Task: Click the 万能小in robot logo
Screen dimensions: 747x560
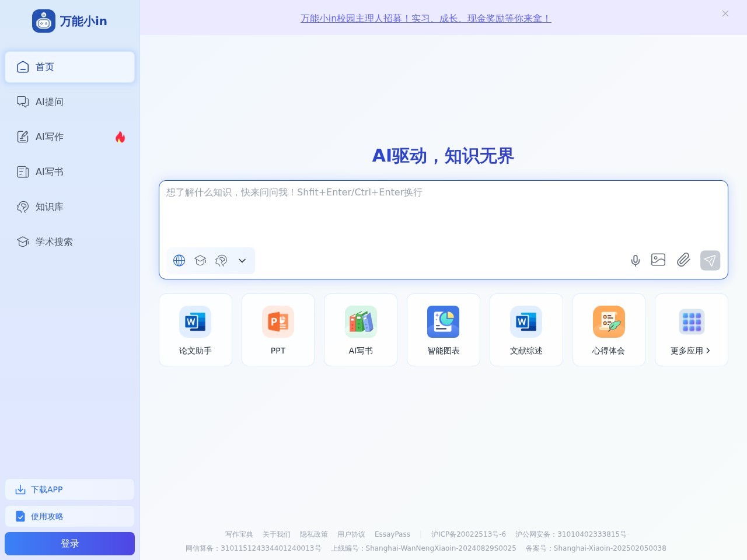Action: tap(44, 20)
